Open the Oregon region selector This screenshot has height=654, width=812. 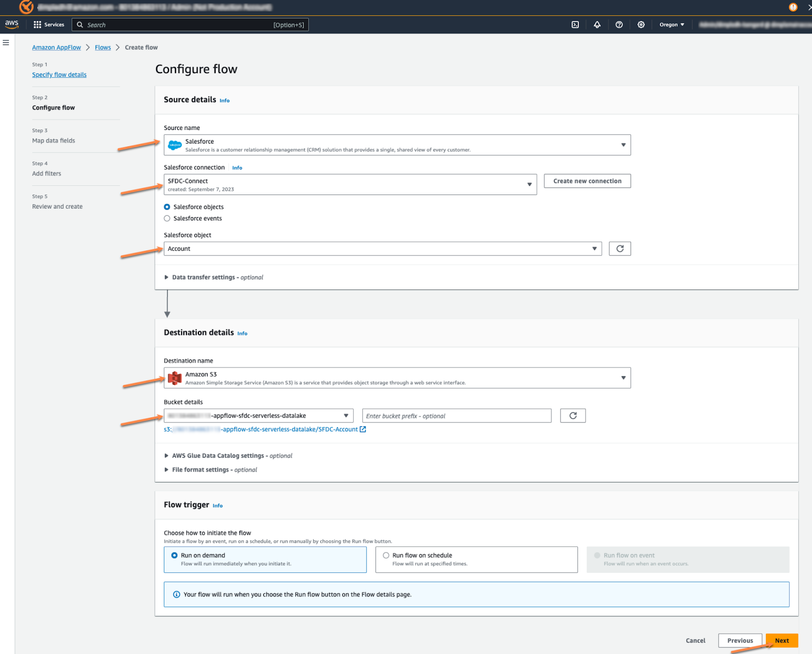pyautogui.click(x=671, y=25)
